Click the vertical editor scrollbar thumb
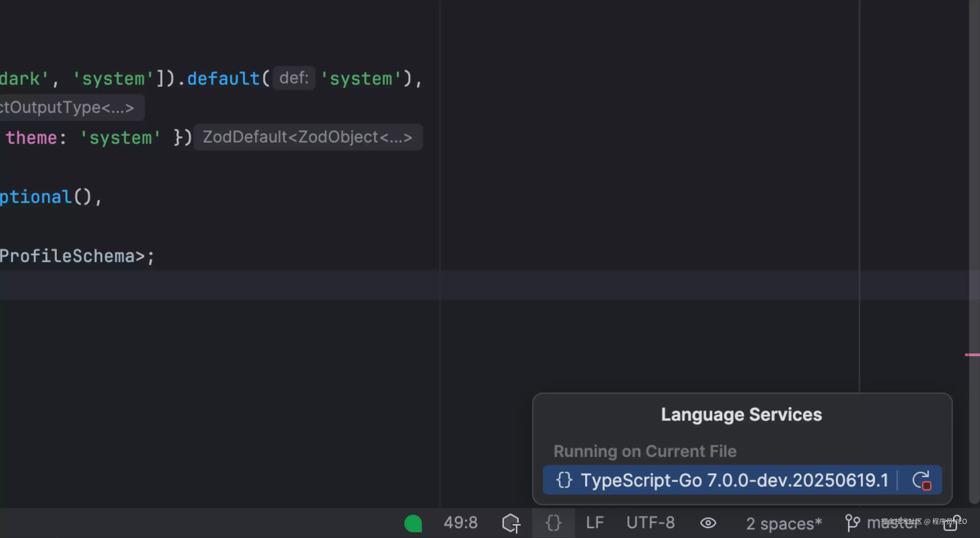The height and width of the screenshot is (538, 980). [x=974, y=228]
